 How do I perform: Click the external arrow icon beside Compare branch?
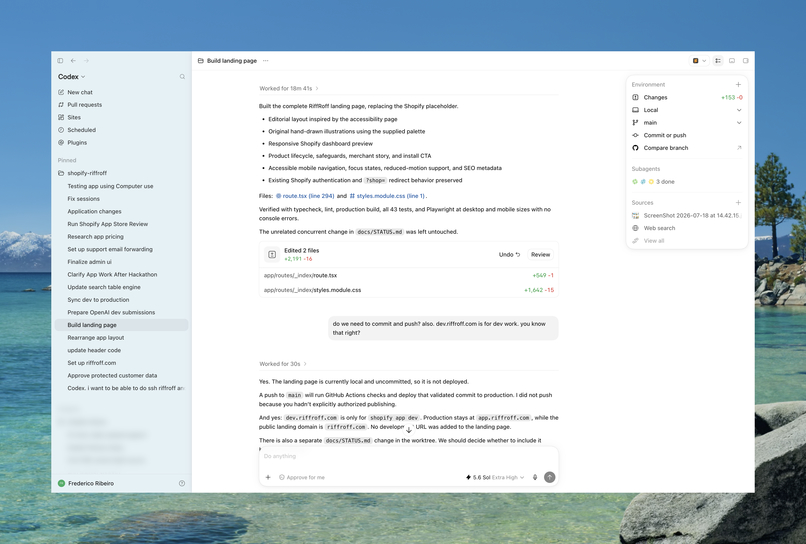click(x=739, y=148)
